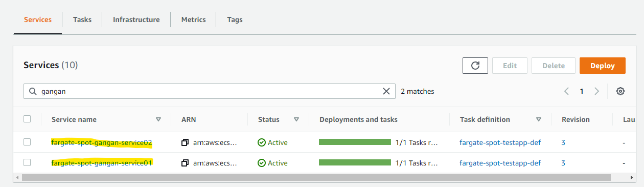Click the 2 matches label
Viewport: 644px width, 187px height.
[417, 91]
